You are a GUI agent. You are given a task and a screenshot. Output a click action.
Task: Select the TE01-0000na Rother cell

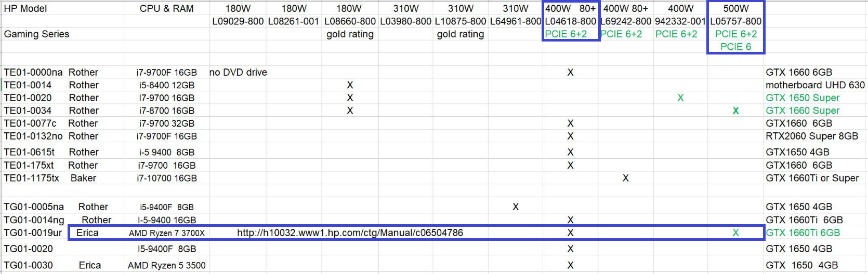click(51, 72)
